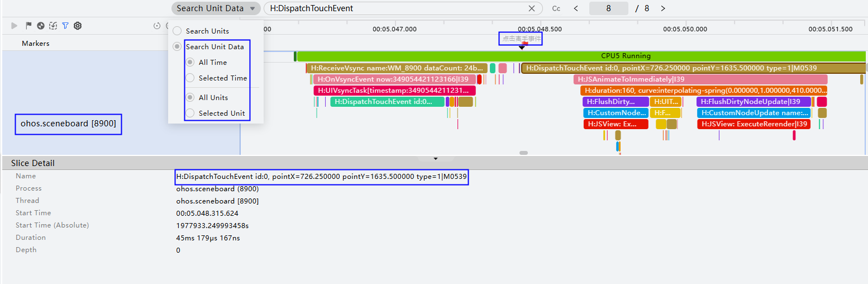
Task: Click the 00:05.047.000 time ruler label
Action: click(x=394, y=29)
